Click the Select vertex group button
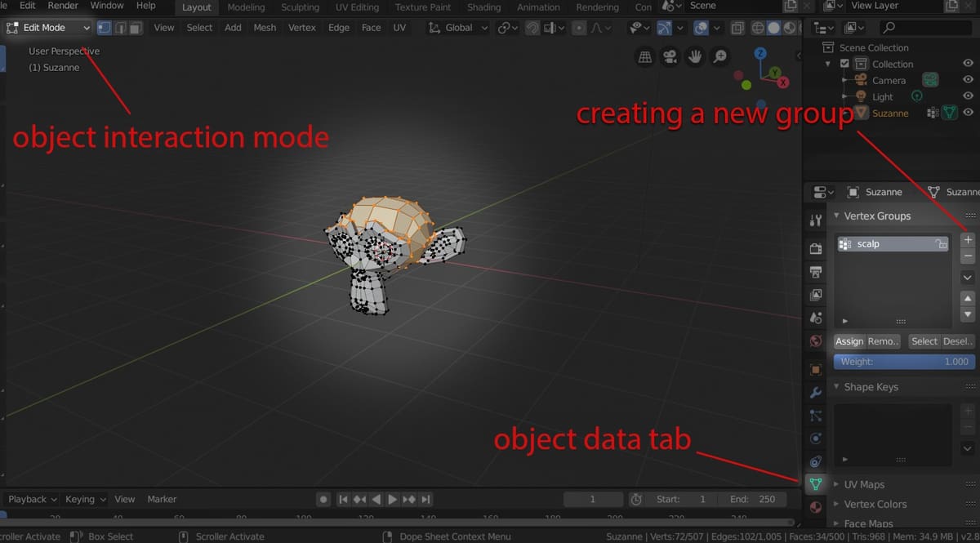Image resolution: width=980 pixels, height=543 pixels. 924,341
